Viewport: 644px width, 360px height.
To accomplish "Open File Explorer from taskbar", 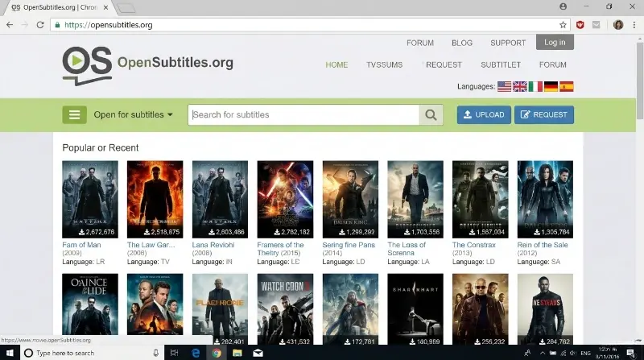I will coord(237,353).
